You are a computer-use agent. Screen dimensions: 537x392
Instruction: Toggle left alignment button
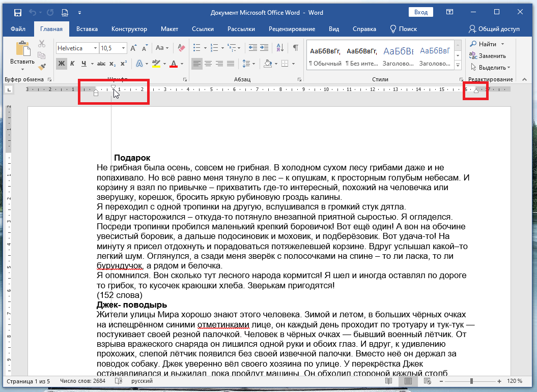coord(196,64)
